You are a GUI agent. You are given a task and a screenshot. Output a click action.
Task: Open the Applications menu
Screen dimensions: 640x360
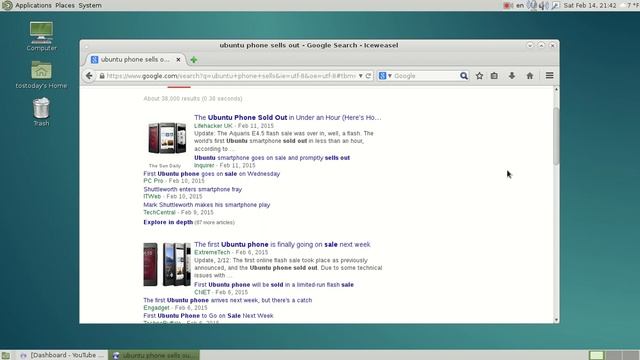tap(33, 5)
